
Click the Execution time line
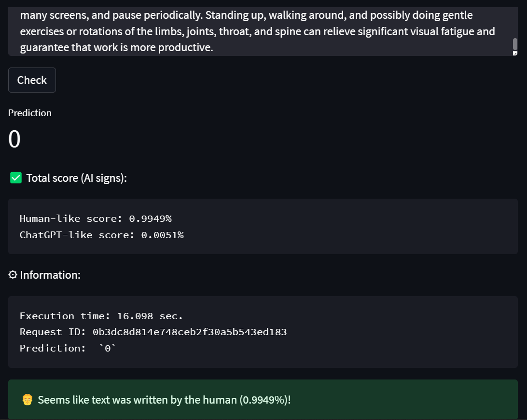coord(101,316)
